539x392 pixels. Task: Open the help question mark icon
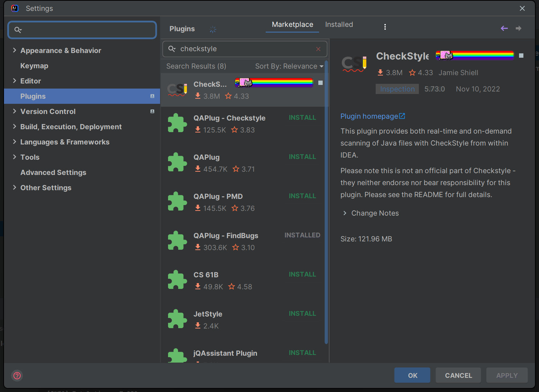(17, 375)
